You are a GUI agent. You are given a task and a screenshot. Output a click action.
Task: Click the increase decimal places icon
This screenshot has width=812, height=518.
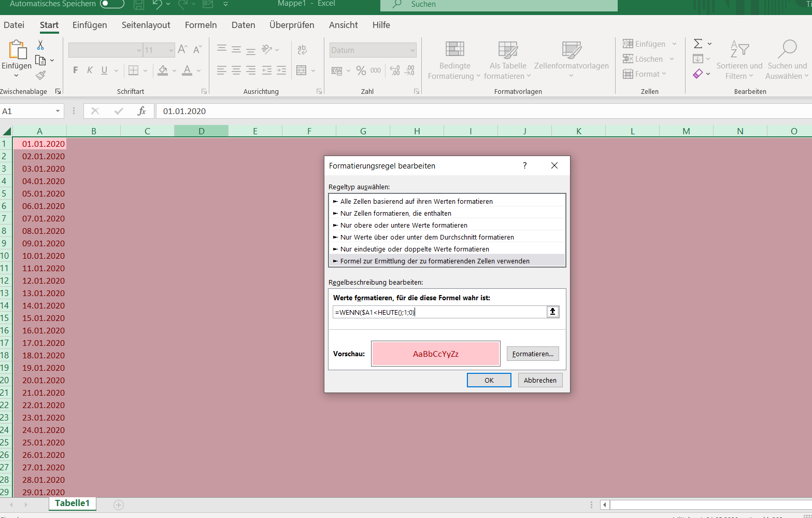(x=395, y=70)
